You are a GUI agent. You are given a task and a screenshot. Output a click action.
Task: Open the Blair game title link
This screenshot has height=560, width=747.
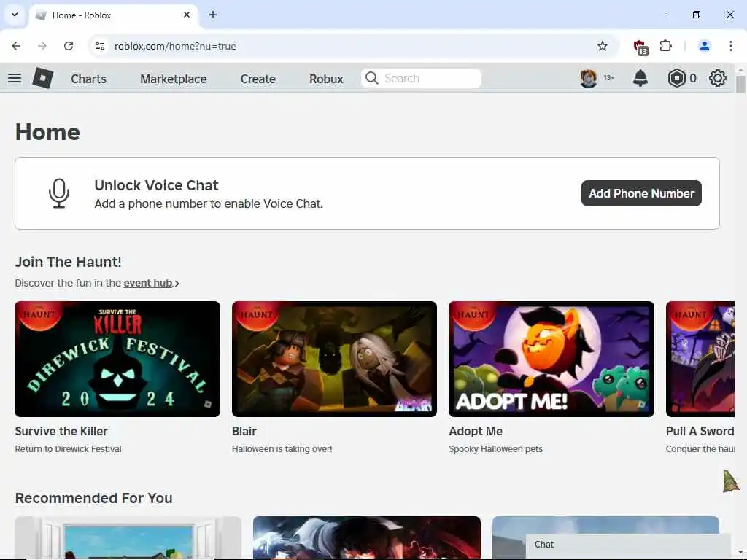click(x=244, y=431)
